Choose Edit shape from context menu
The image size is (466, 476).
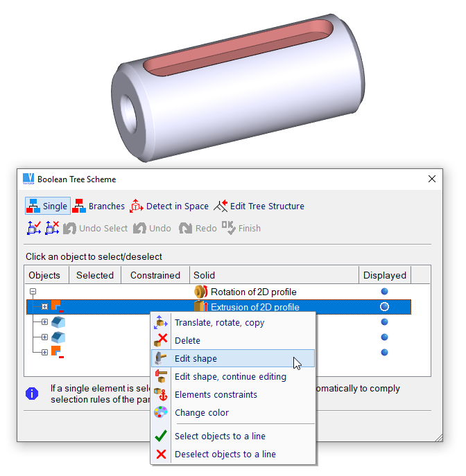[196, 358]
